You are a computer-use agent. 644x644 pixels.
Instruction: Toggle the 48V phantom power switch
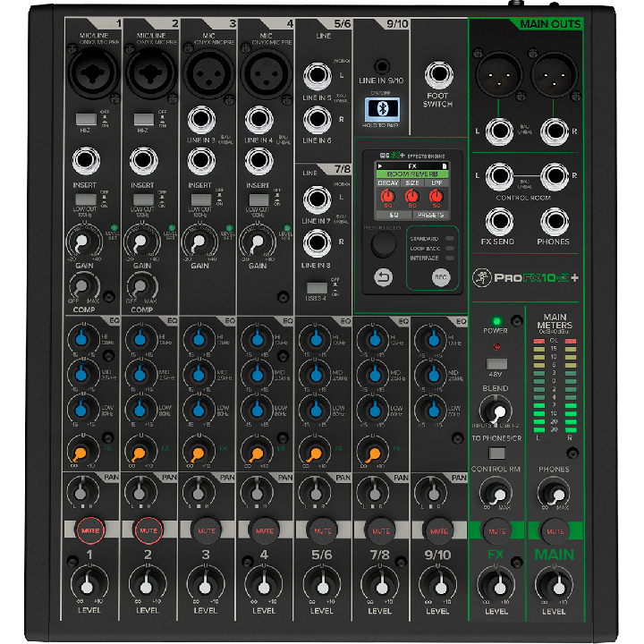click(x=496, y=364)
